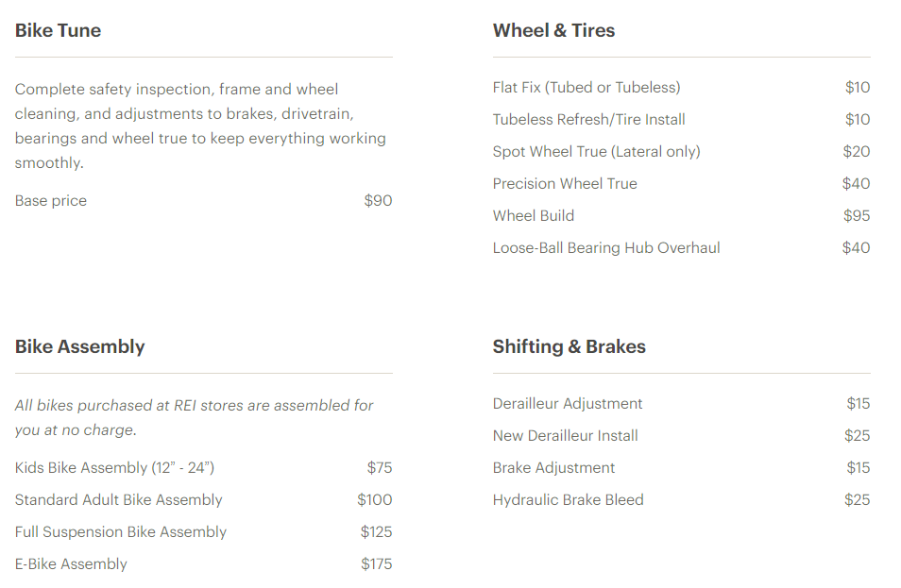Select Tubeless Refresh/Tire Install service

tap(588, 120)
